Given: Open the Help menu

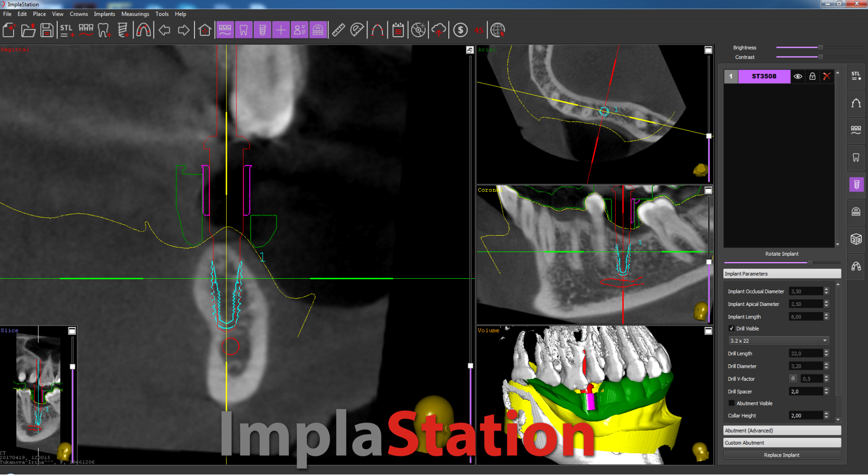Looking at the screenshot, I should (180, 14).
